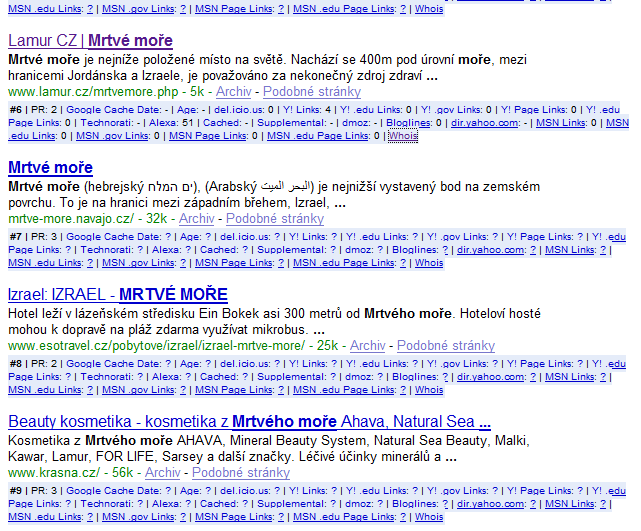This screenshot has width=641, height=531.
Task: Click the green URL www.lamur.cz/mrtvemore.php
Action: pos(93,92)
